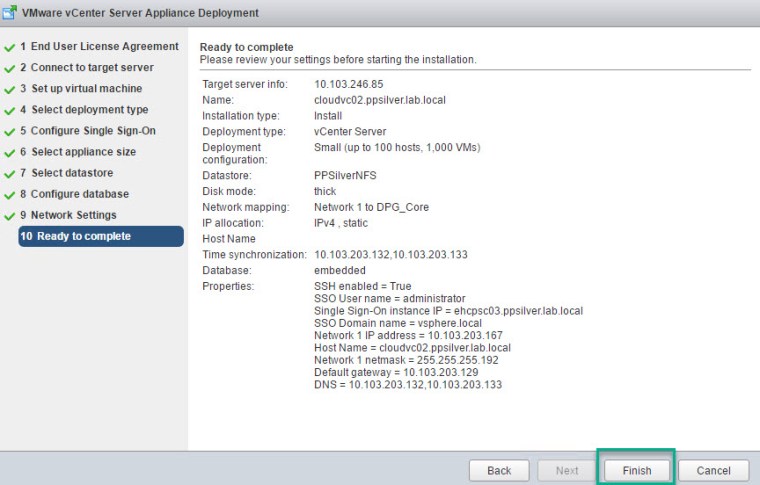Click deployment type value vCenter Server
This screenshot has width=760, height=485.
coord(350,132)
